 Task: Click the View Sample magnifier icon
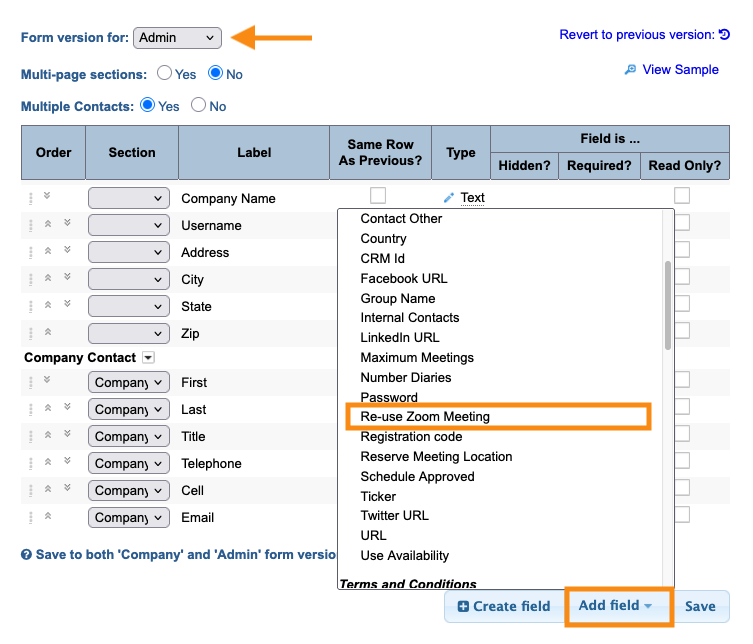pyautogui.click(x=630, y=70)
